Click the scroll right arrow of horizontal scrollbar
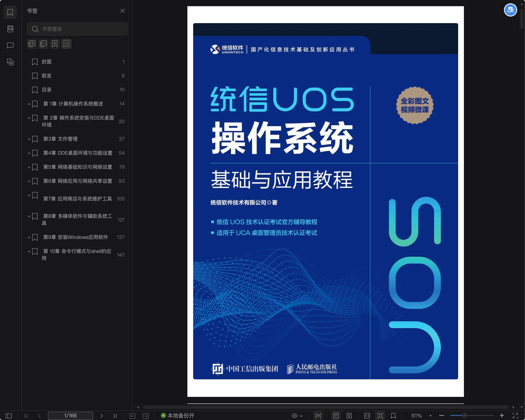The height and width of the screenshot is (420, 525). click(513, 407)
